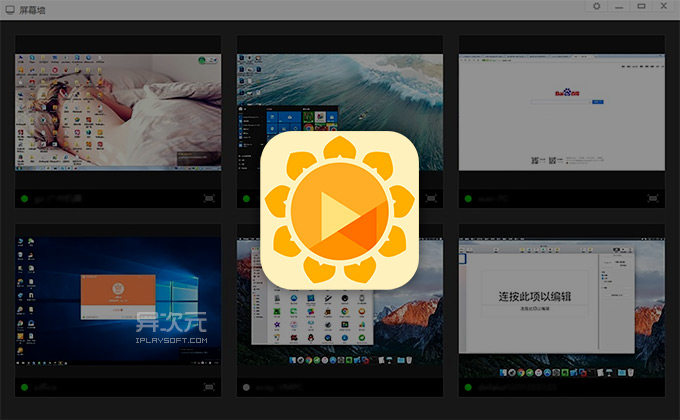Expand first screen thumbnail to fullscreen
This screenshot has width=680, height=420.
coord(208,198)
